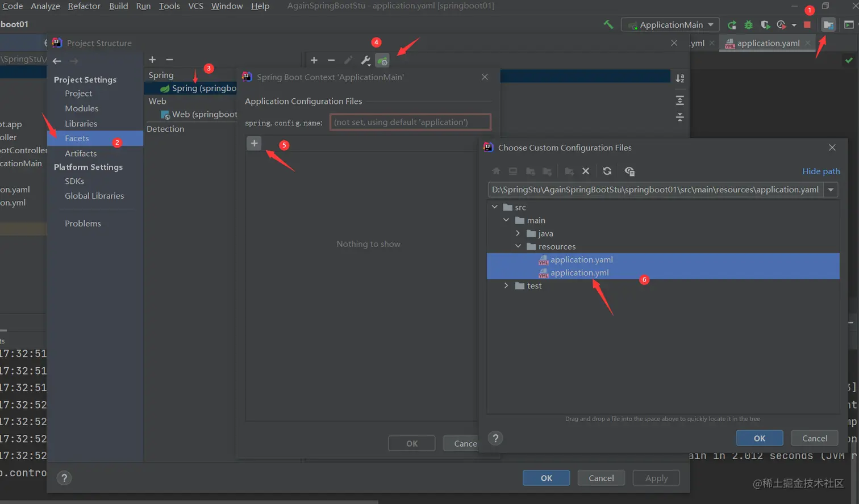Select Modules under Project Settings

tap(81, 108)
